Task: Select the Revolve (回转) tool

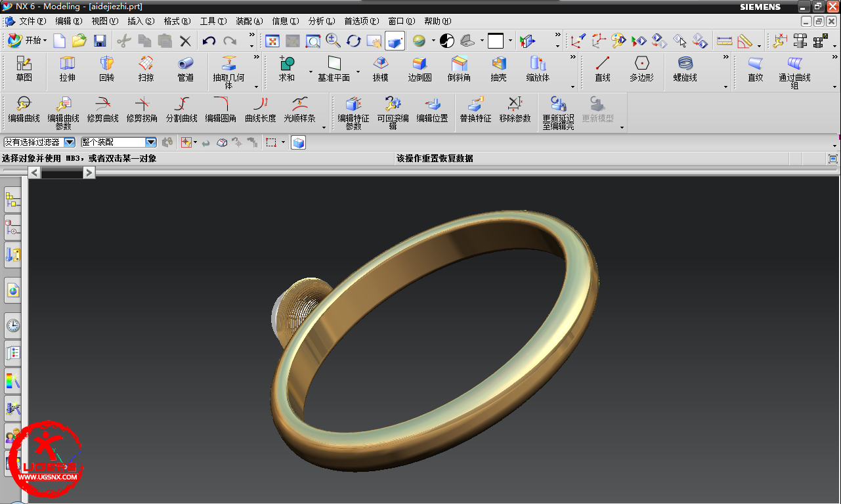Action: [x=106, y=70]
